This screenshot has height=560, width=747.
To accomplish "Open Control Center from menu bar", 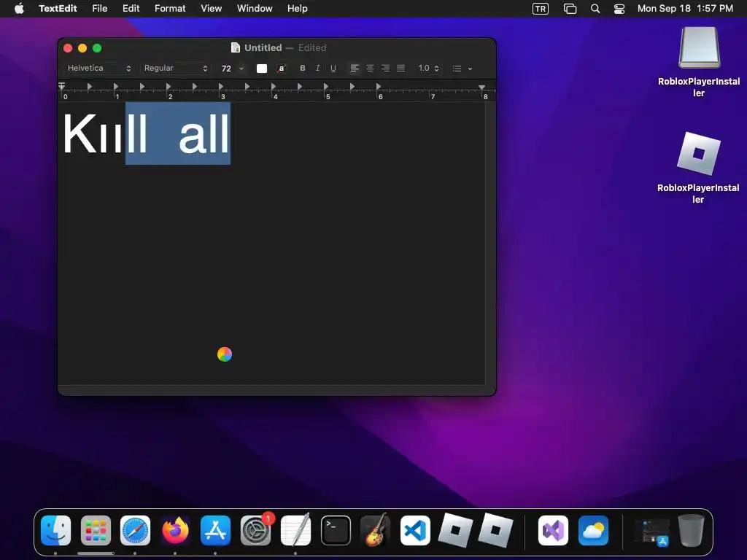I will click(x=619, y=9).
